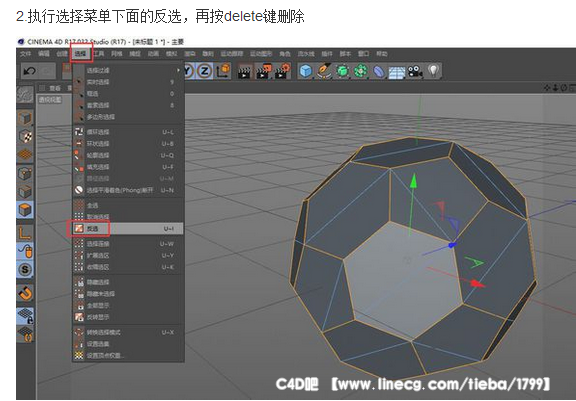576x401 pixels.
Task: Click the Undo arrow in the toolbar
Action: [29, 71]
